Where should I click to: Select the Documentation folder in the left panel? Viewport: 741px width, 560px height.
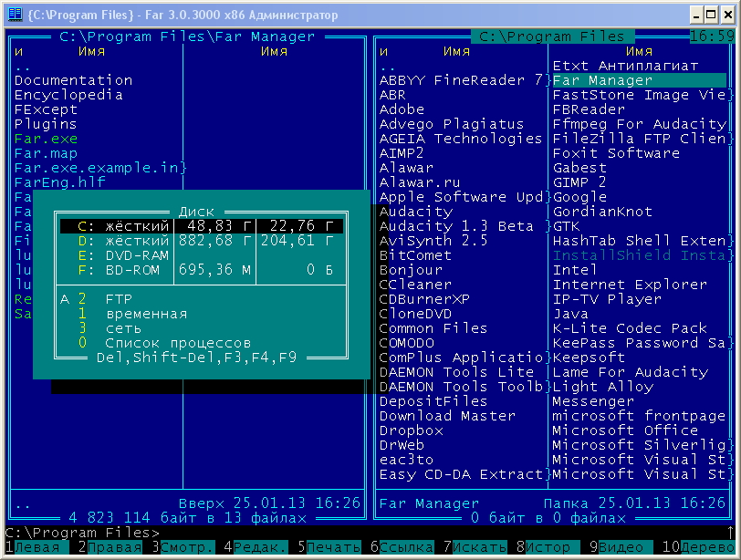click(x=73, y=81)
